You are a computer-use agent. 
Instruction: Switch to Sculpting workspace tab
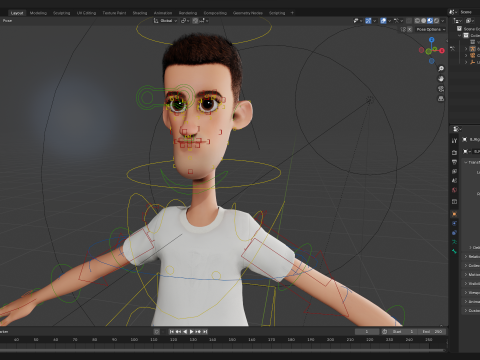pos(62,13)
